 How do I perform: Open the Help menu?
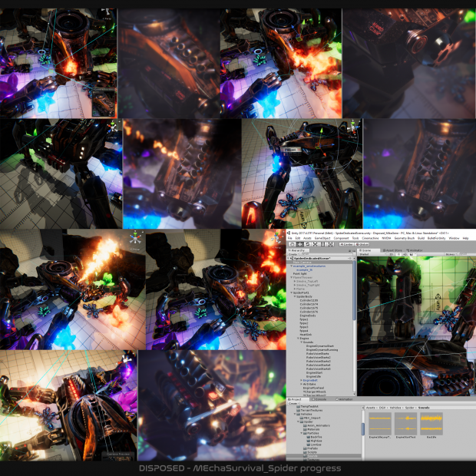pos(466,238)
